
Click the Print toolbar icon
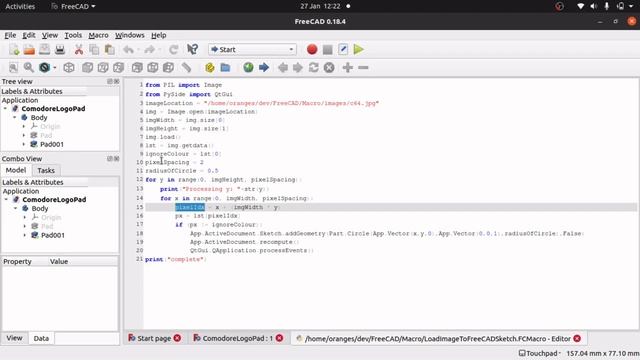60,50
